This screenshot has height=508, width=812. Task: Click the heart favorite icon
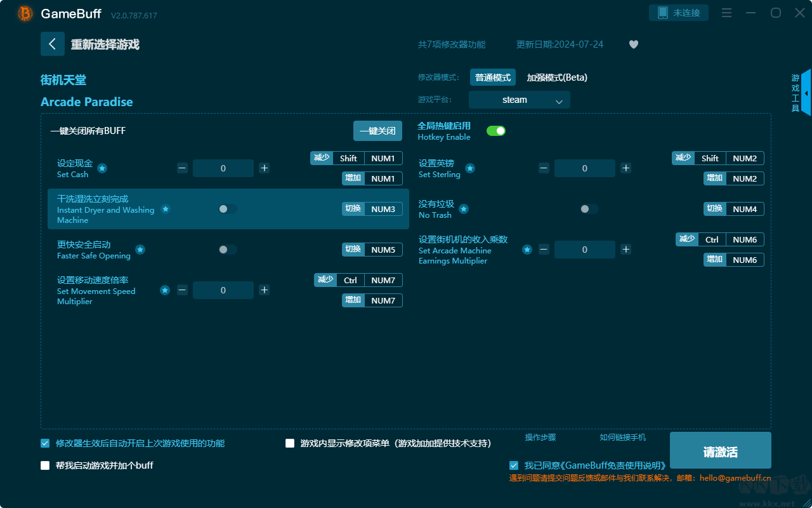(634, 44)
